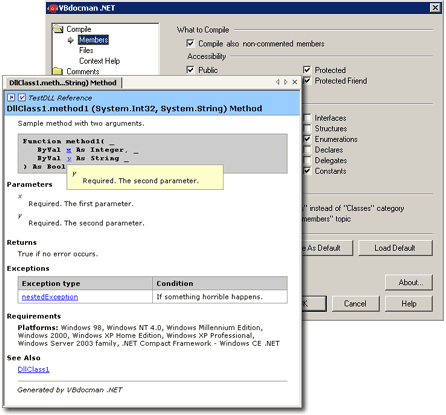This screenshot has height=415, width=446.
Task: Click the x parameter link in syntax
Action: [x=69, y=150]
